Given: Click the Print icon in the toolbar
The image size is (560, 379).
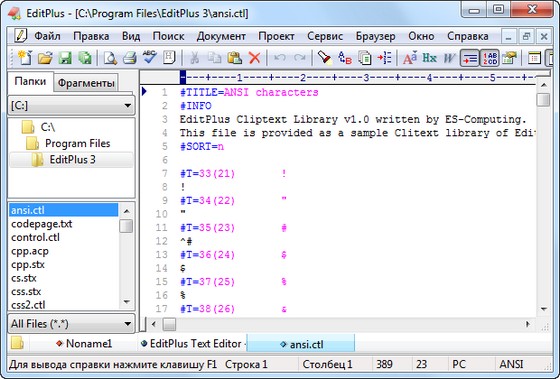Looking at the screenshot, I should pos(130,58).
